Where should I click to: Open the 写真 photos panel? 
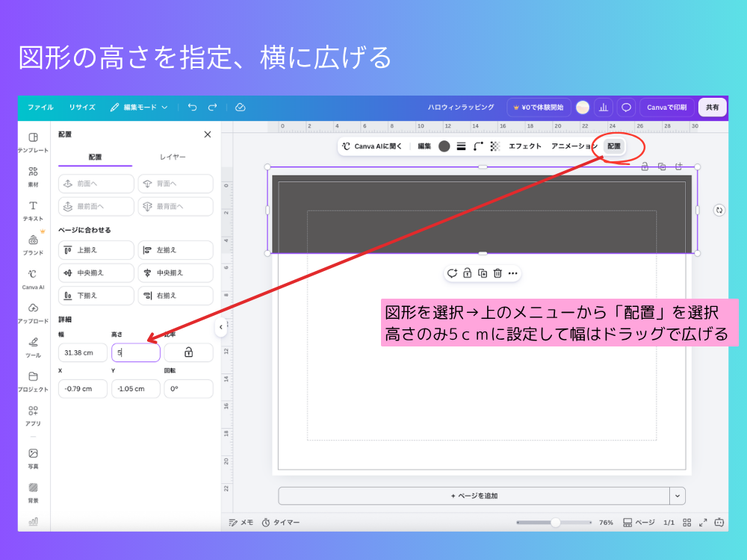pos(33,458)
